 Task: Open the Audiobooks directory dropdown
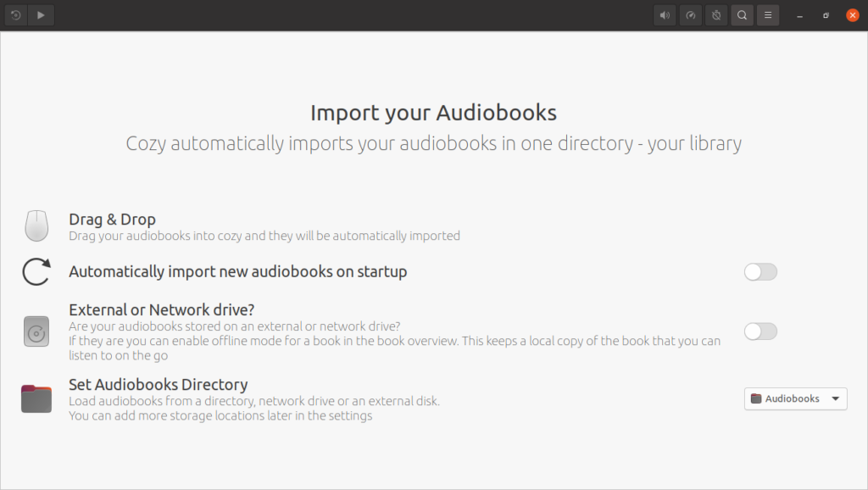[794, 398]
